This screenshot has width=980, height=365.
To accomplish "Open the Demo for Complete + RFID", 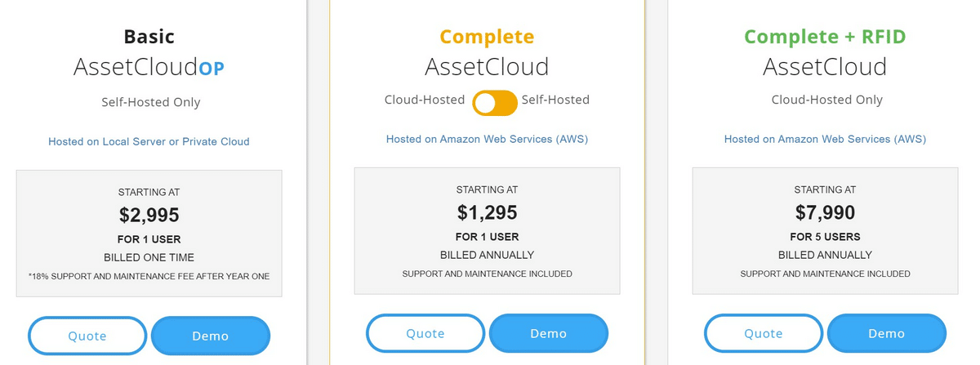I will point(886,333).
